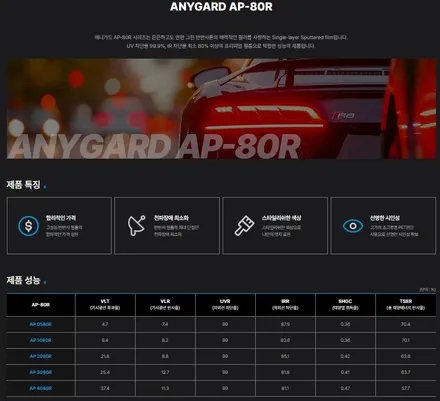Open the AP 1080R product link
Screen dimensions: 440x401
click(x=41, y=340)
